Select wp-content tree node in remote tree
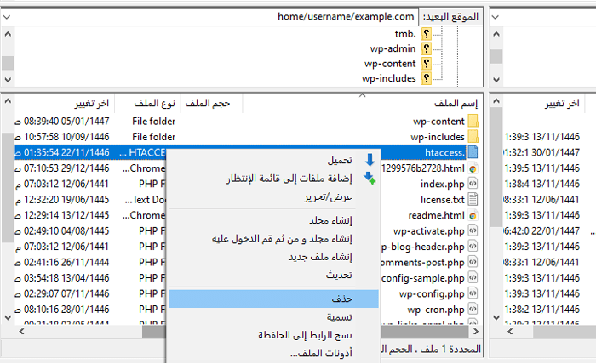Screen dimensions: 596x364 point(390,64)
